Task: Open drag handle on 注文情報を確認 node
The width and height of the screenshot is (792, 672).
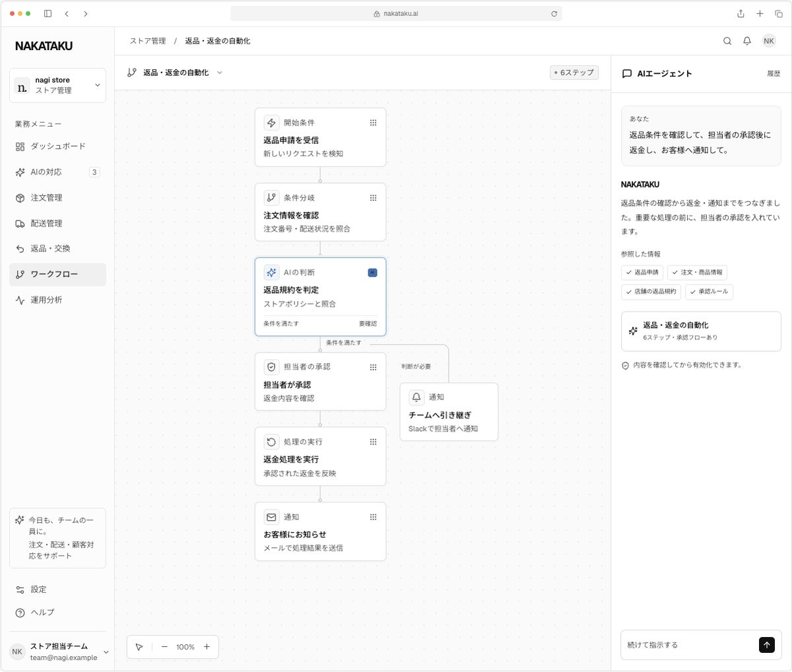Action: pos(373,197)
